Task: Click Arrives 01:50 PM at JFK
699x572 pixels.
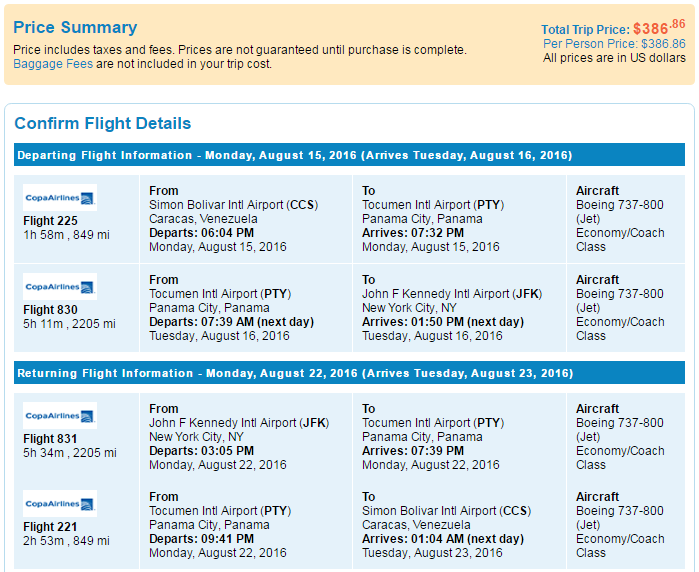Action: (x=443, y=322)
